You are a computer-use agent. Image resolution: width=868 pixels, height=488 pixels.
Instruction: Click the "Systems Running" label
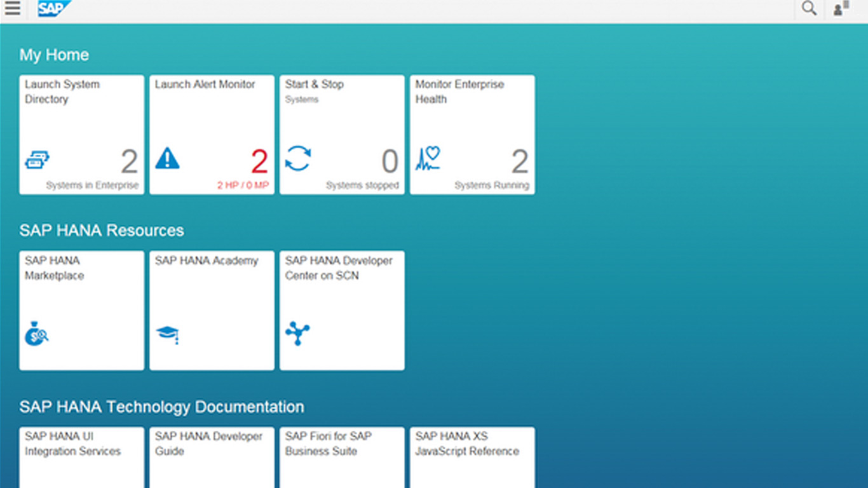click(492, 186)
